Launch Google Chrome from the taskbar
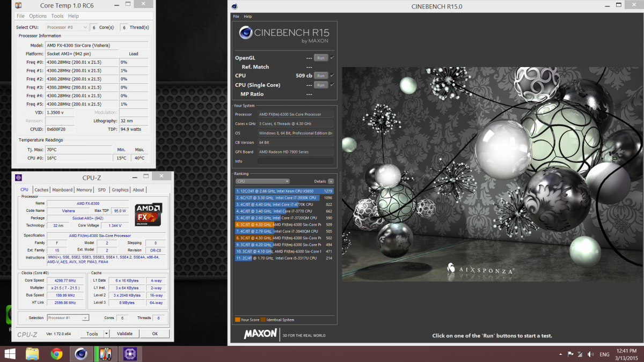Viewport: 644px width, 362px height. 56,353
